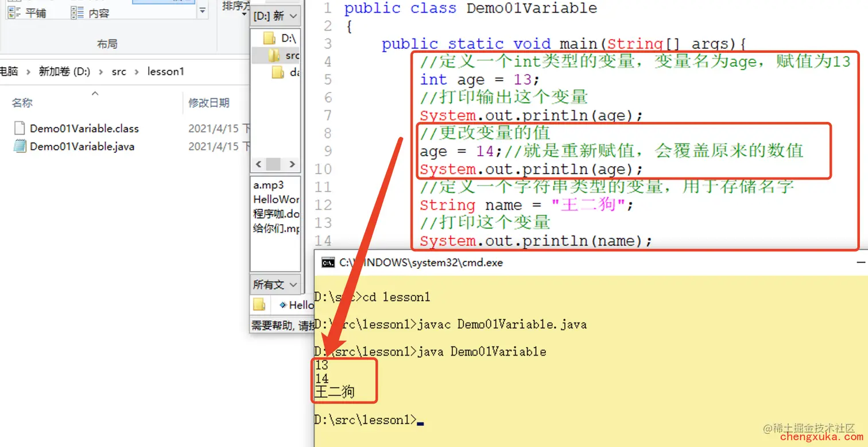This screenshot has width=868, height=447.
Task: Click the final D:\src\lesson1> prompt
Action: click(x=366, y=420)
